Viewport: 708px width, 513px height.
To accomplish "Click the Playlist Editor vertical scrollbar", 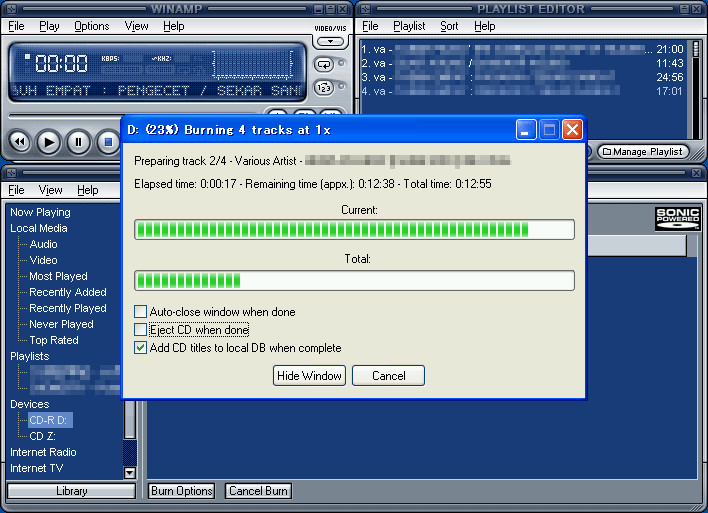I will [x=696, y=89].
